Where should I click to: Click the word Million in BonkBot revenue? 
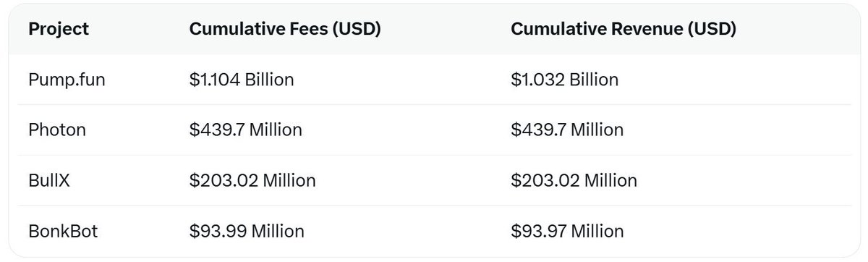click(x=596, y=231)
